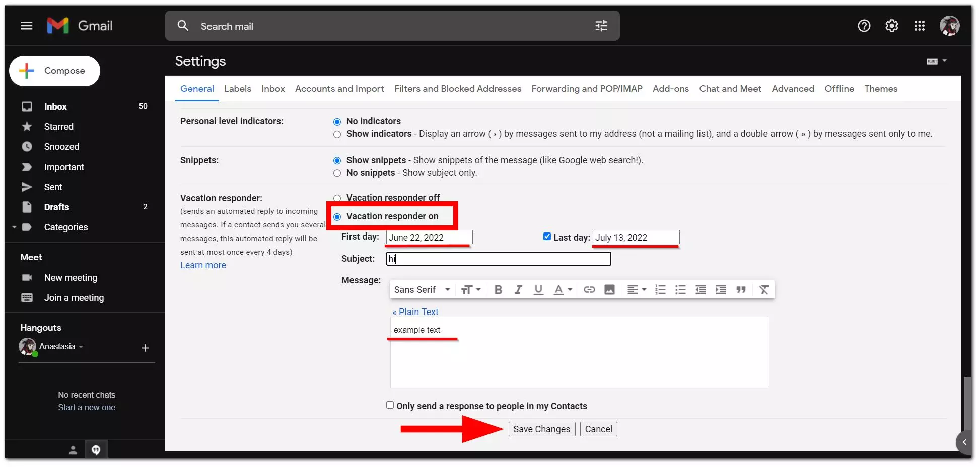Viewport: 980px width, 467px height.
Task: Open the Sans Serif font dropdown
Action: pyautogui.click(x=422, y=290)
